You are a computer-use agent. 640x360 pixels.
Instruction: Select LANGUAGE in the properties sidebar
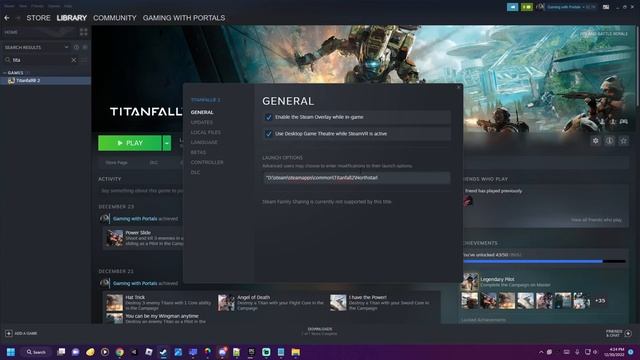pos(204,142)
